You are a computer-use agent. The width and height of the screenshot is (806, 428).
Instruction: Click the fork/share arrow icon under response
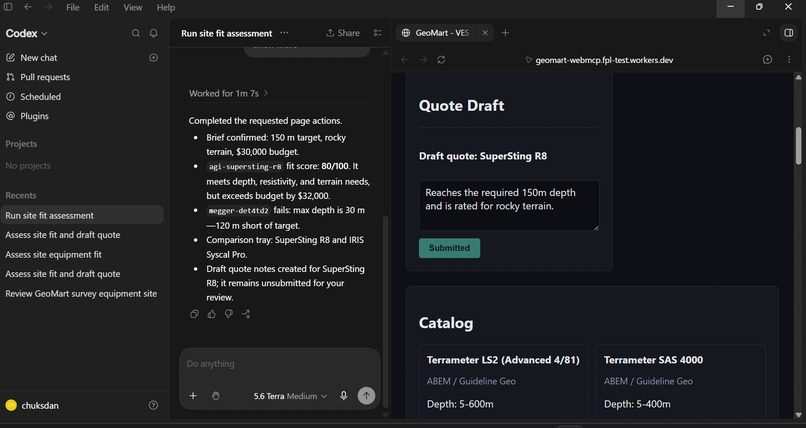click(x=246, y=314)
